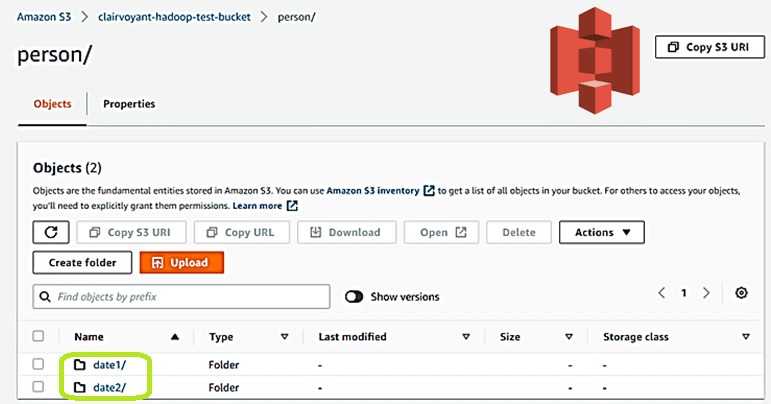Open the Amazon S3 inventory link
The image size is (771, 404).
[x=373, y=191]
